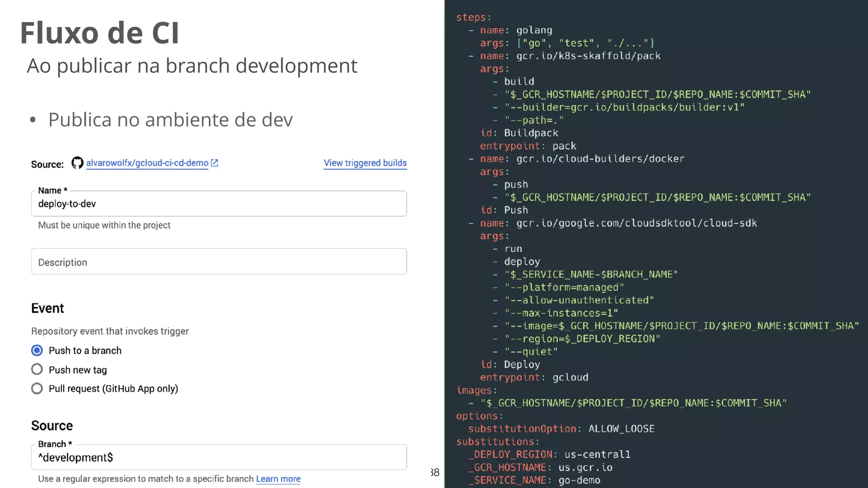
Task: Click the 'id: Push' line
Action: [504, 210]
